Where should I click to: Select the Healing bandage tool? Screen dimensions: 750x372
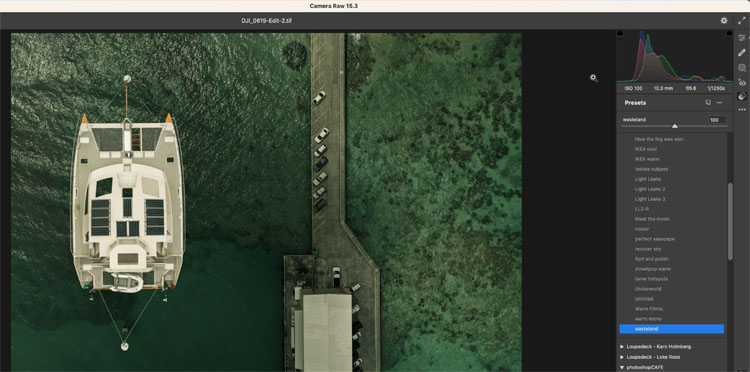tap(742, 53)
